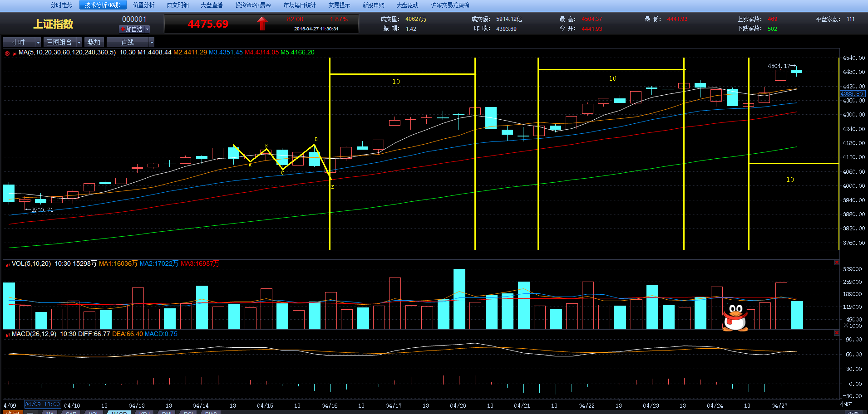Click the QQ penguin icon
The image size is (868, 414).
pos(735,317)
